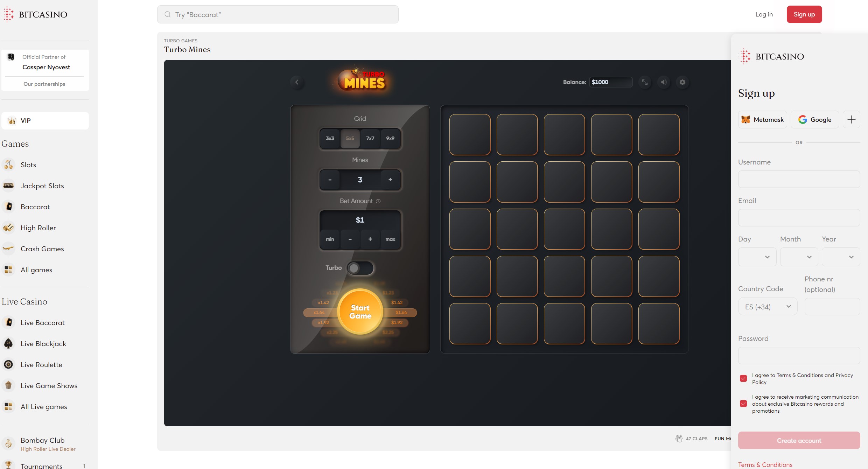Click the settings gear icon
Image resolution: width=868 pixels, height=469 pixels.
tap(682, 82)
